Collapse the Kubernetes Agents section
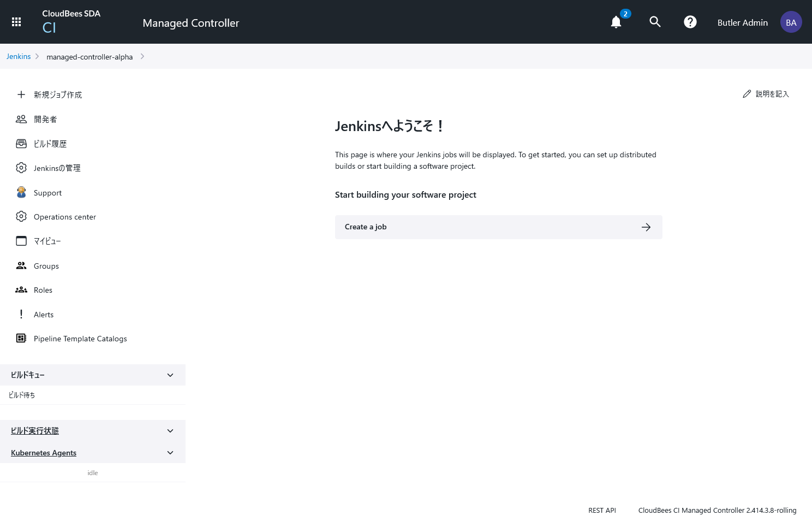 170,452
